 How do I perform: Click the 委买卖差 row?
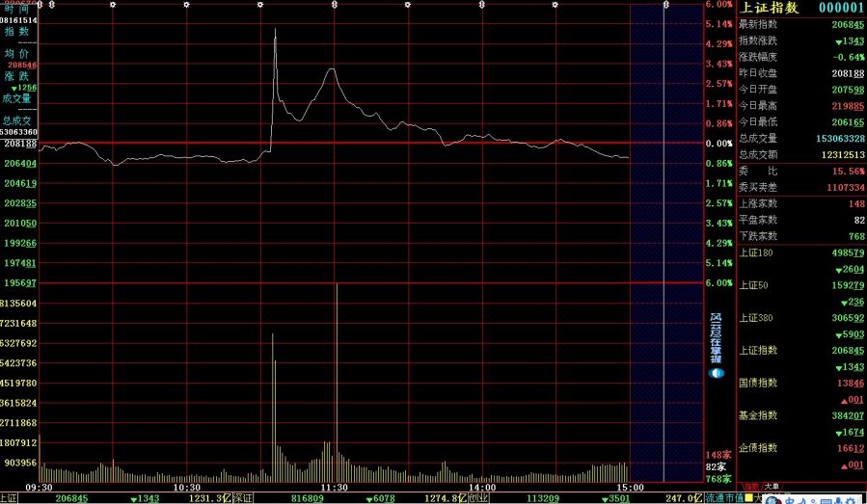click(x=801, y=187)
